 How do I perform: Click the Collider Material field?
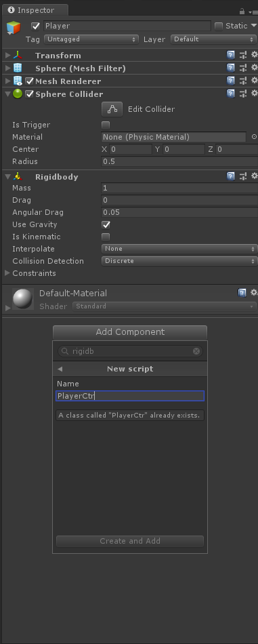point(174,137)
